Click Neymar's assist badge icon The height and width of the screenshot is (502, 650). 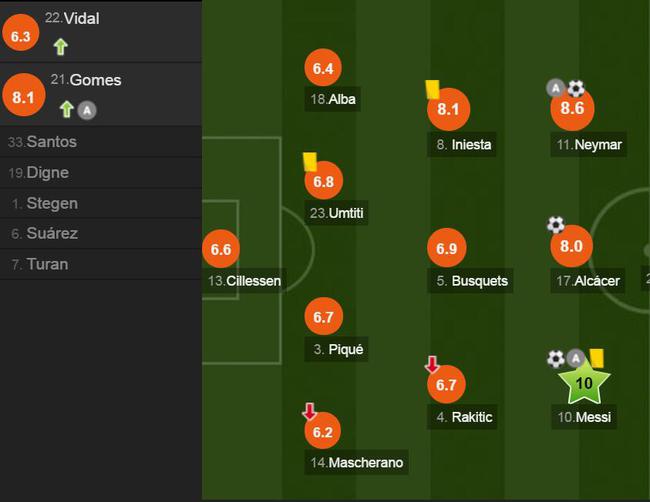tap(555, 89)
